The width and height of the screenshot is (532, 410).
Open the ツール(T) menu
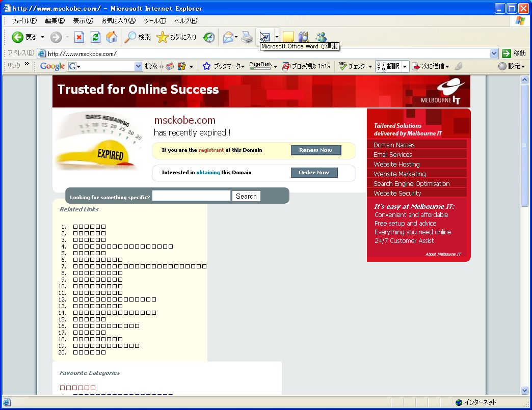click(155, 21)
